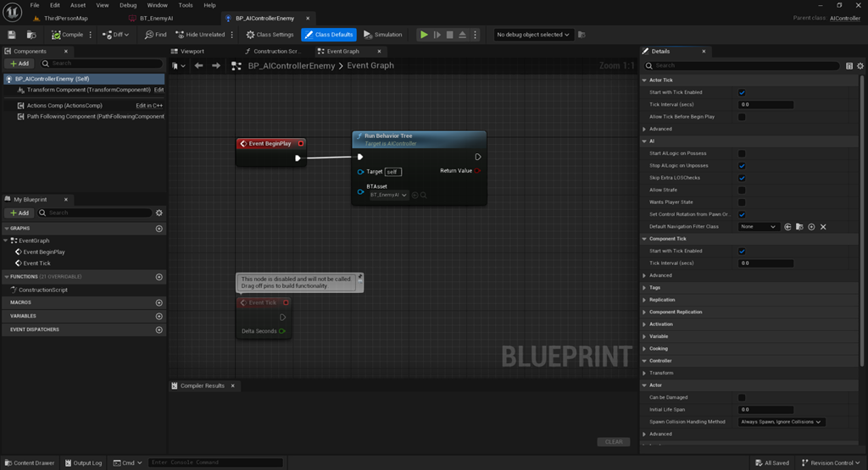Open BTAsset dropdown on Run Behavior Tree

[388, 195]
